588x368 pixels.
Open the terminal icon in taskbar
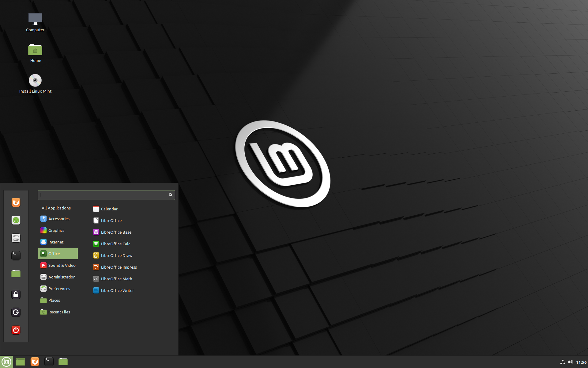click(48, 361)
